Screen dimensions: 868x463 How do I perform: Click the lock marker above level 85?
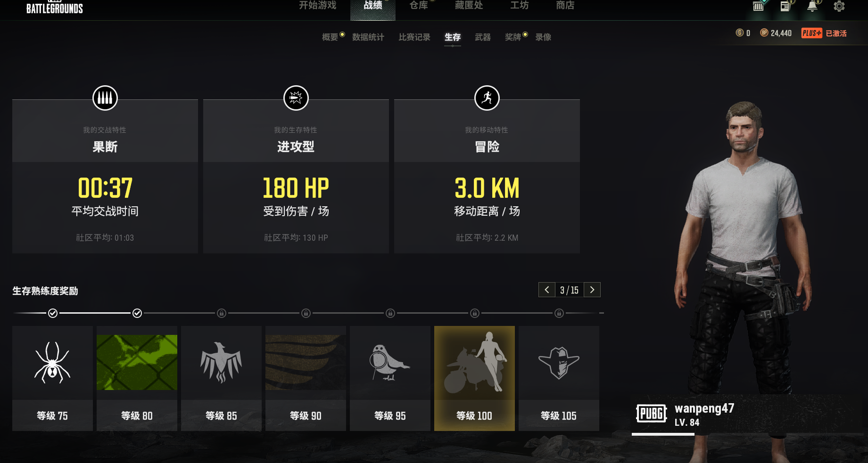[222, 313]
